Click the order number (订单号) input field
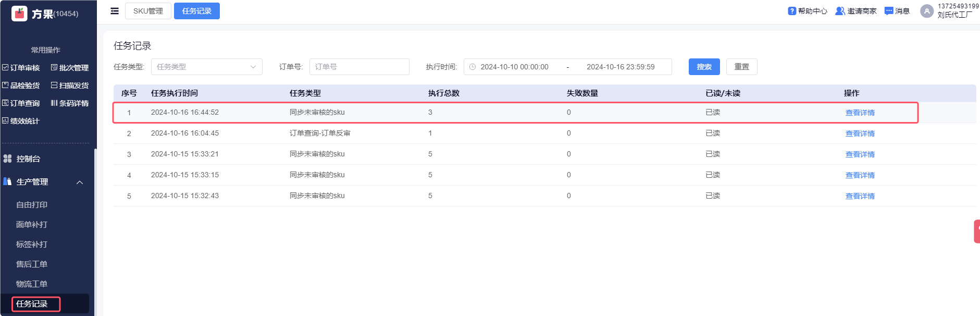 pyautogui.click(x=359, y=67)
